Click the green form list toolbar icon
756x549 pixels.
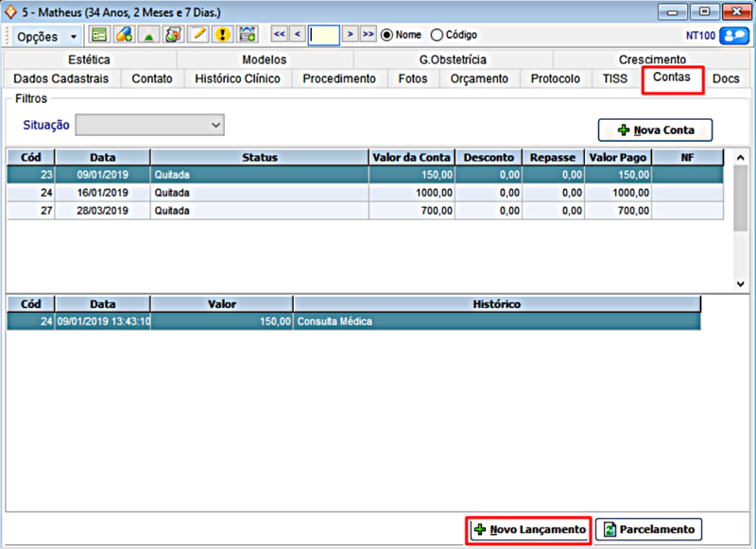pyautogui.click(x=99, y=35)
